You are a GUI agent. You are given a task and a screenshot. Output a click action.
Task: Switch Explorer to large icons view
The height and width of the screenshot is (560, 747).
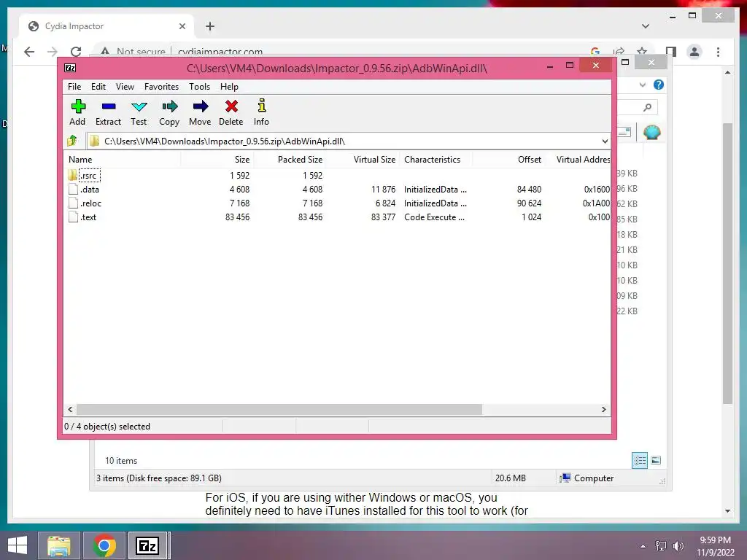tap(656, 460)
